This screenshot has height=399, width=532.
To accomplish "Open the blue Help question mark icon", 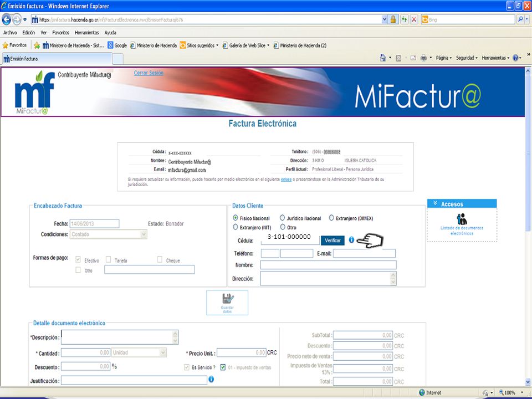I will (515, 58).
